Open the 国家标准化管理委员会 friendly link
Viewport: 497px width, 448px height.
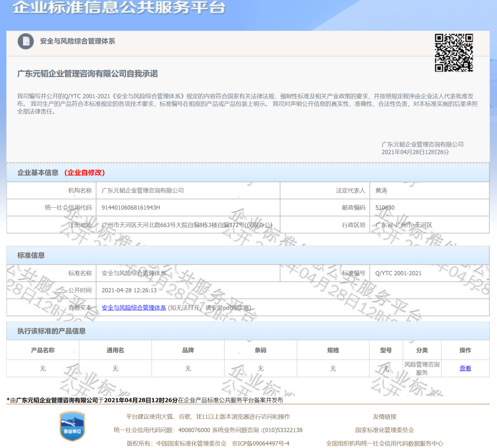(x=384, y=430)
